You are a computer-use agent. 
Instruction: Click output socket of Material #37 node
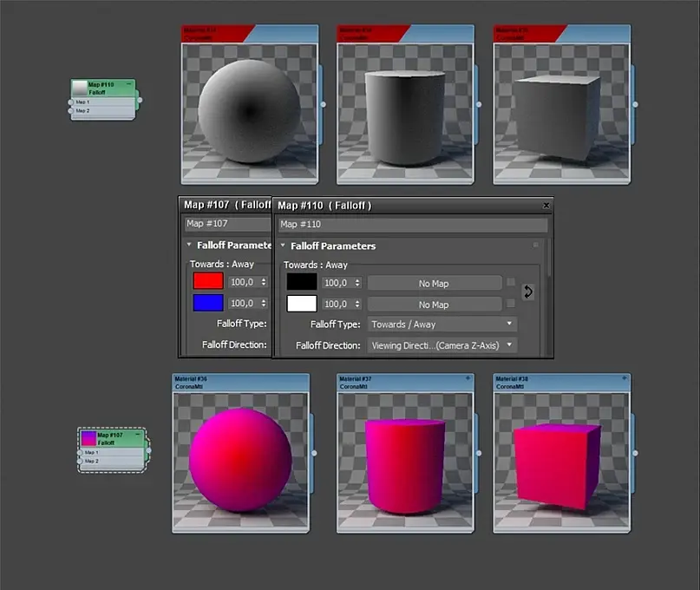tap(479, 453)
